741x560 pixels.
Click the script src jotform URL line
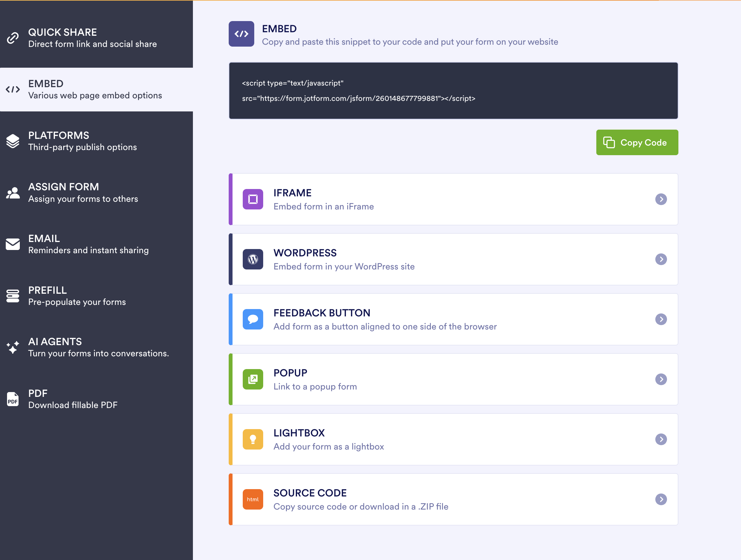pos(358,98)
